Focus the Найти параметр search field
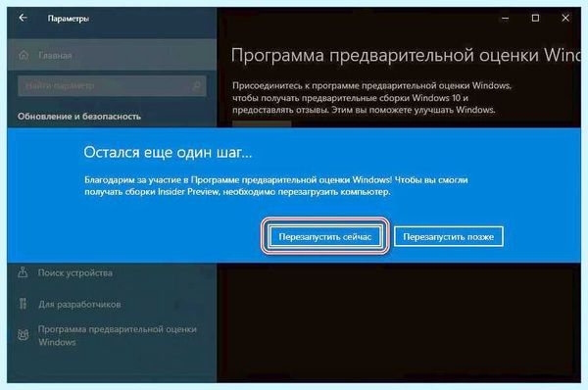 coord(112,86)
